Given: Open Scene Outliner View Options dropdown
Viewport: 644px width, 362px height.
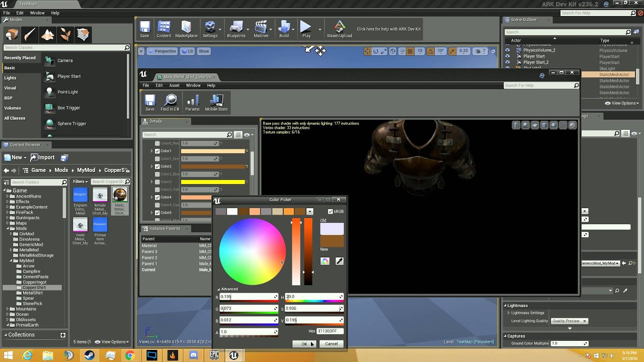Looking at the screenshot, I should click(621, 103).
